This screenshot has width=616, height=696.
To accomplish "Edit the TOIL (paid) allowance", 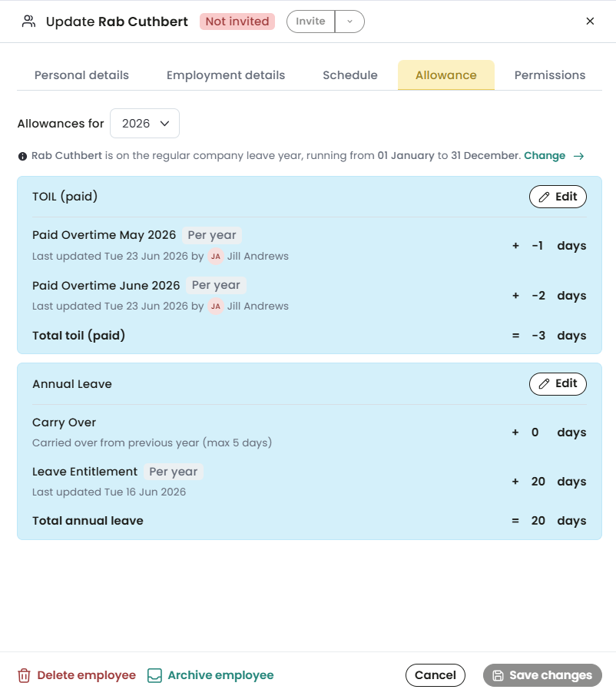I will [x=558, y=197].
